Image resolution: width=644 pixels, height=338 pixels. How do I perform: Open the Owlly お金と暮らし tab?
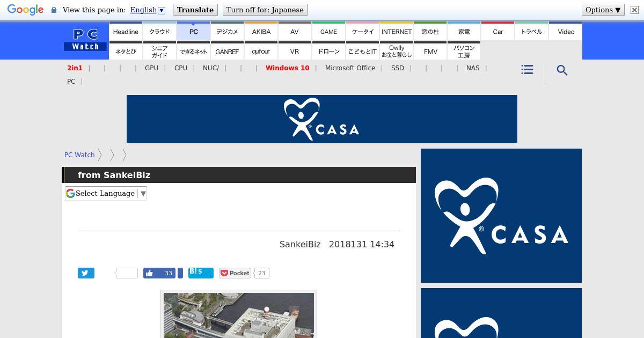(x=396, y=51)
